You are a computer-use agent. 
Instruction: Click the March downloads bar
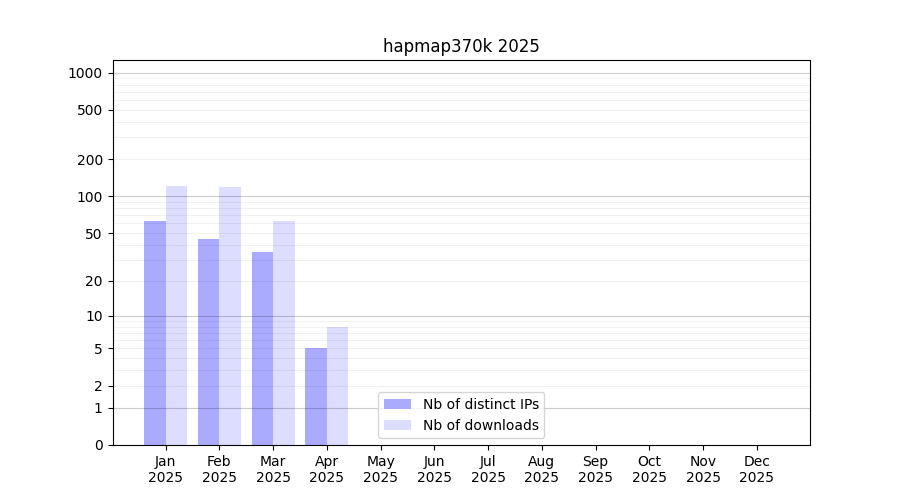pyautogui.click(x=284, y=333)
